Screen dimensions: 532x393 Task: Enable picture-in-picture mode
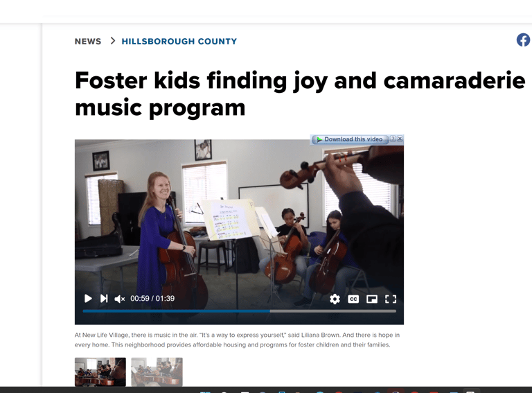click(372, 299)
